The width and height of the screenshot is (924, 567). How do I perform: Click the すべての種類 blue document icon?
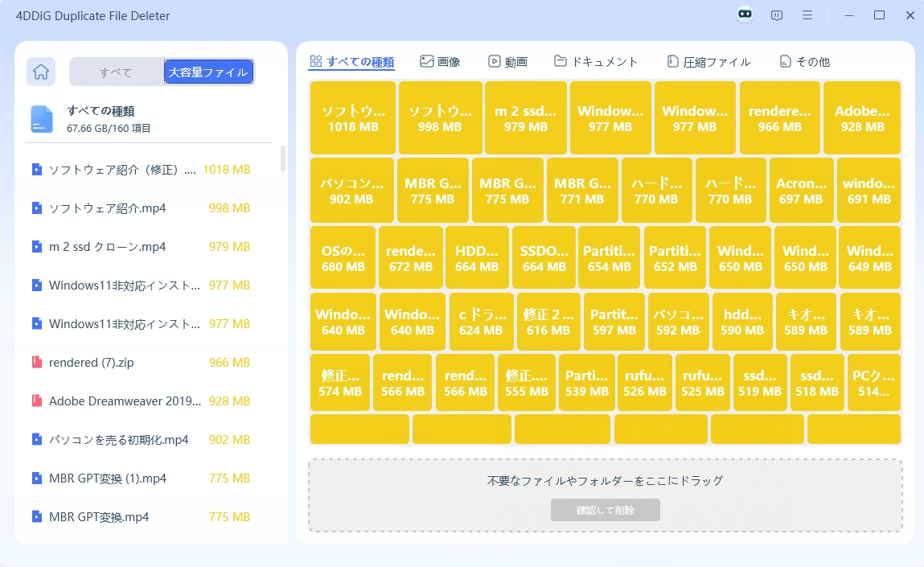click(42, 119)
